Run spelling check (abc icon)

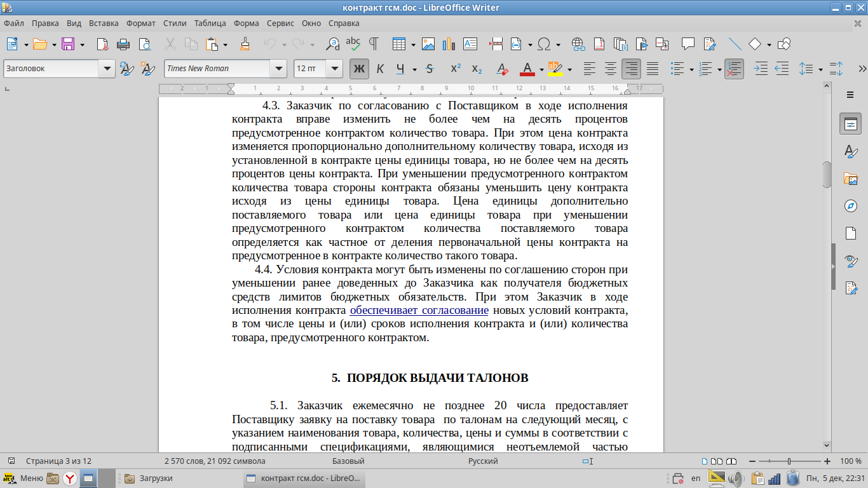point(353,44)
